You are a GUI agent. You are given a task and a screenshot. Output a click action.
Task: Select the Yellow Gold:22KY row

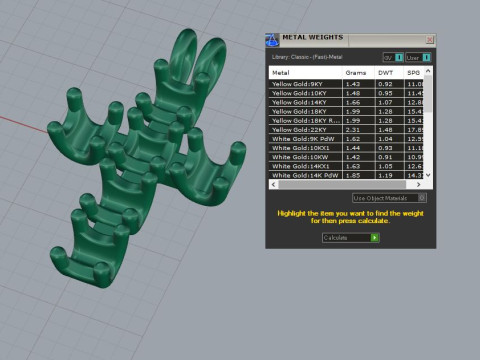tap(346, 130)
